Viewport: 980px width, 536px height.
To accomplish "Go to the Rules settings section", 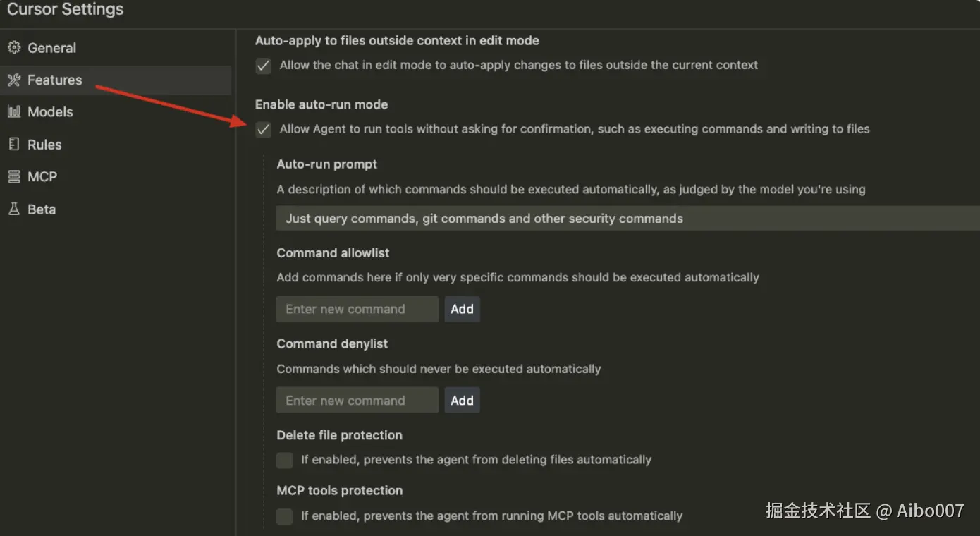I will tap(44, 145).
